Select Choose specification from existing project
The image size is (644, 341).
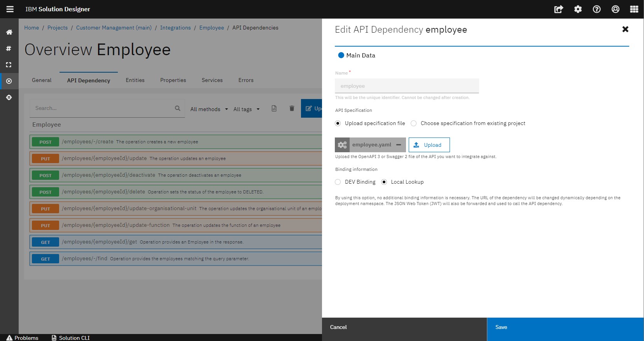coord(414,124)
